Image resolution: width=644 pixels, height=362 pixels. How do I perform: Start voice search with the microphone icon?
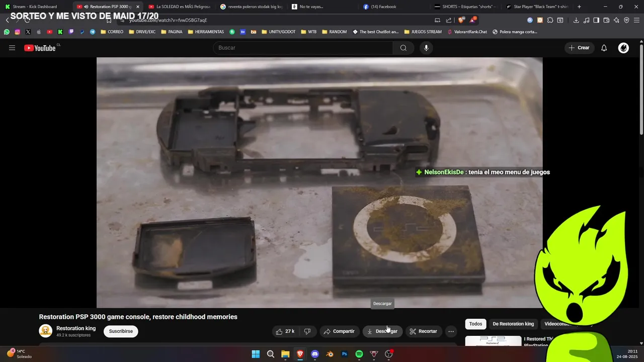click(x=426, y=48)
